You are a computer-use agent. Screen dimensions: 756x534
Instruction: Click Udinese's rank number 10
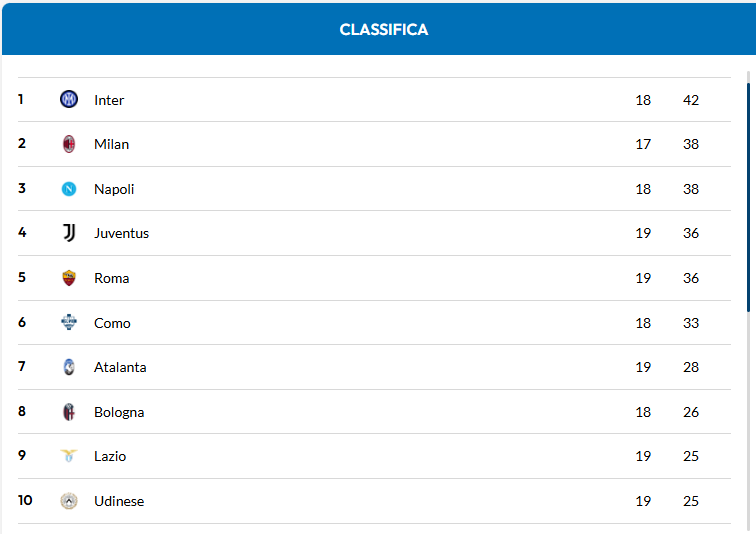(x=25, y=501)
